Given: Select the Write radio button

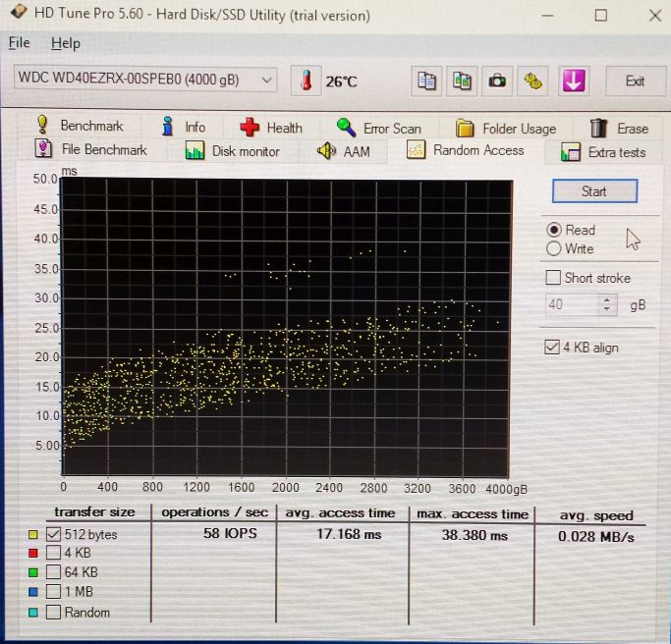Looking at the screenshot, I should 553,248.
